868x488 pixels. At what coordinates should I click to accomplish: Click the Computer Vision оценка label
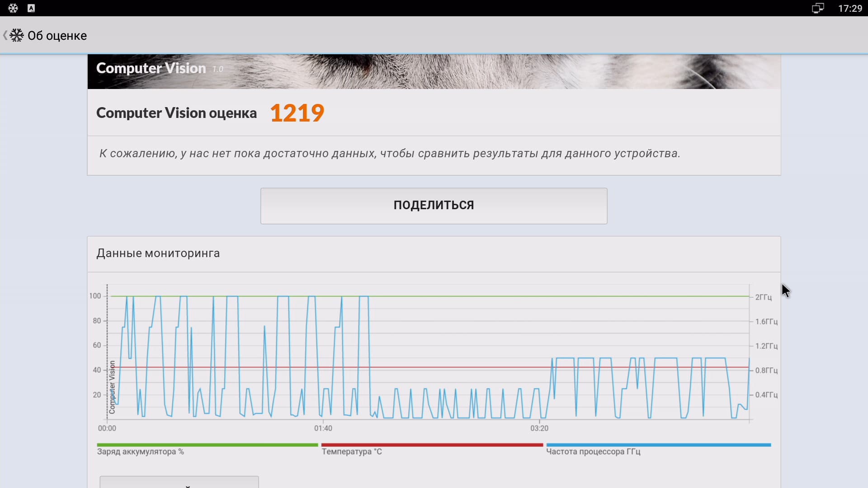point(176,113)
